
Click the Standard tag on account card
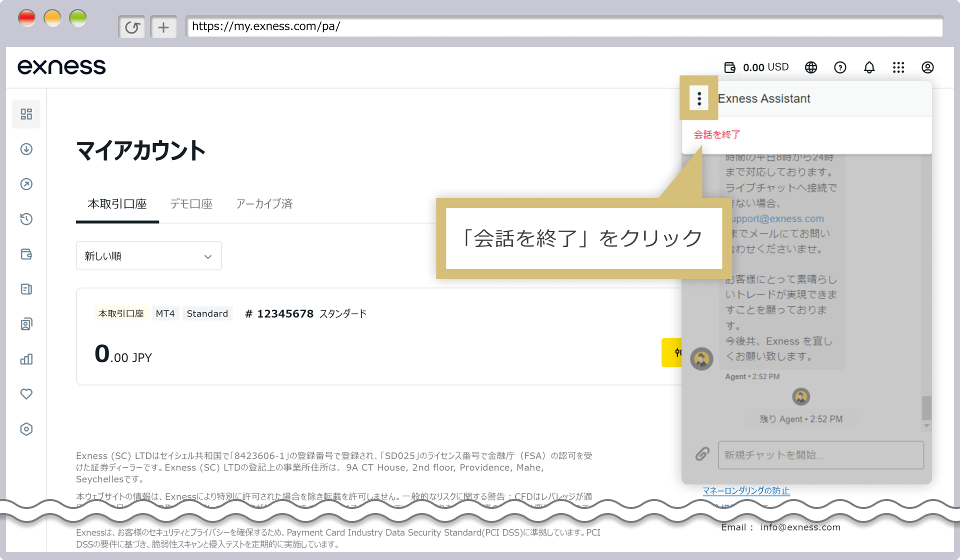[x=207, y=313]
